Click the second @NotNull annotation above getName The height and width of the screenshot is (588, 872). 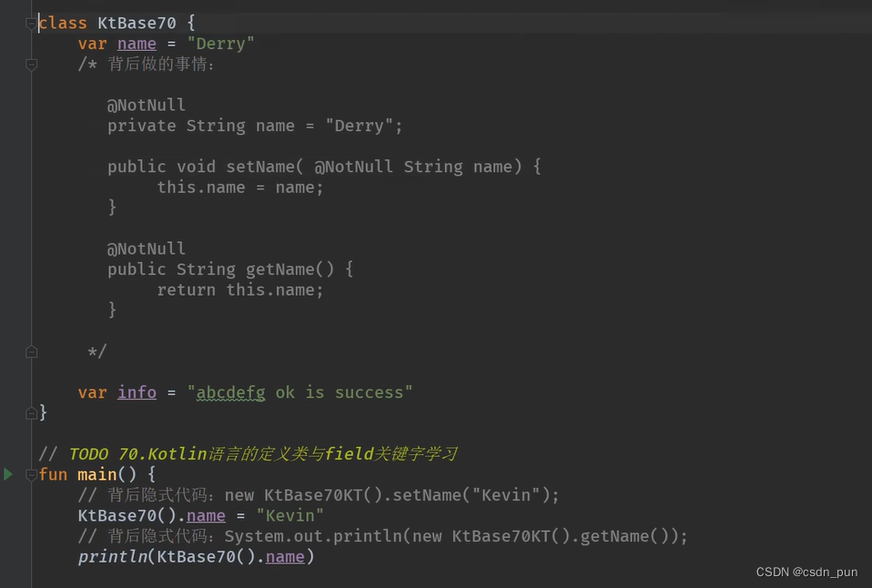click(147, 248)
